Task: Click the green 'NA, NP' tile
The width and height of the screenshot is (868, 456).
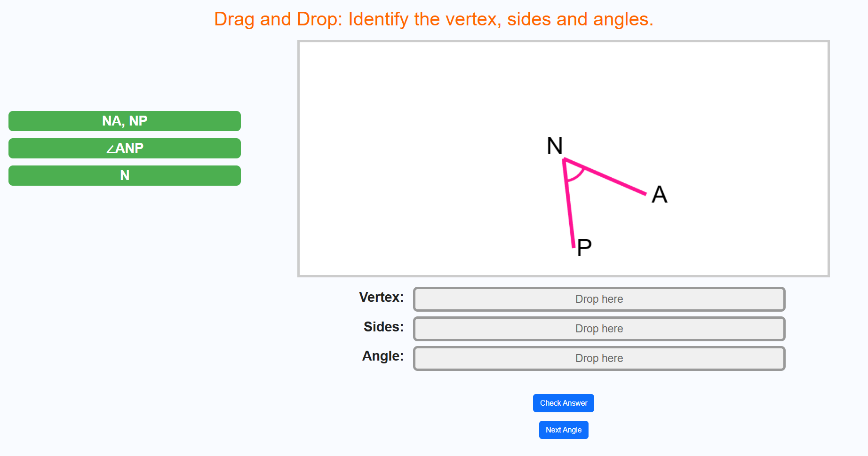Action: [x=125, y=121]
